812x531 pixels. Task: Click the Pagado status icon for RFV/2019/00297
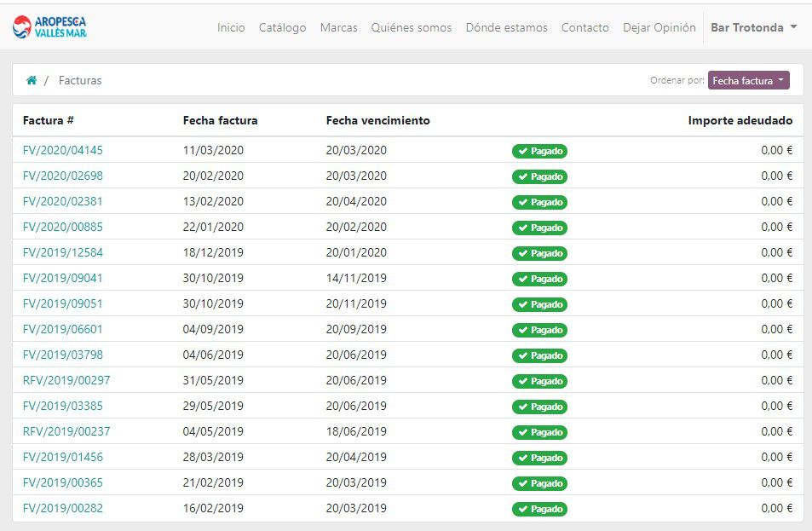(x=521, y=381)
